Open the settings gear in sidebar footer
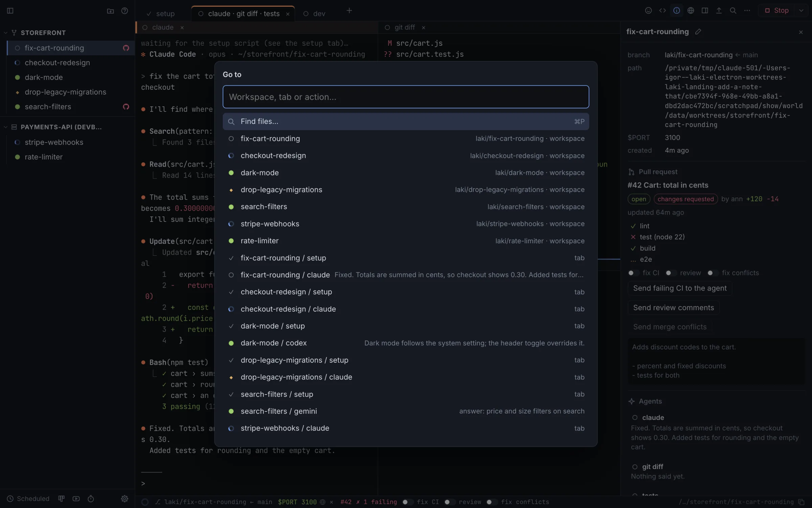812x508 pixels. (x=125, y=499)
